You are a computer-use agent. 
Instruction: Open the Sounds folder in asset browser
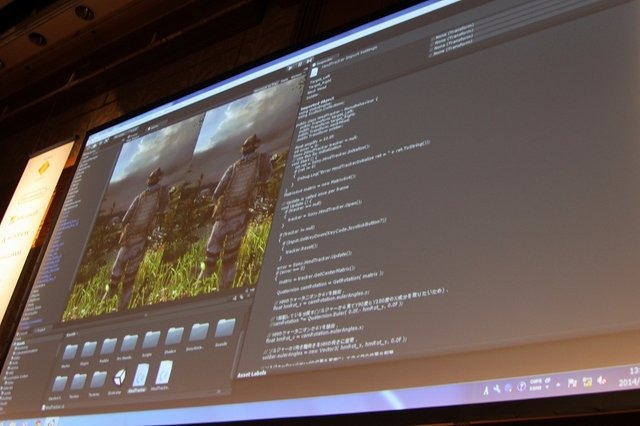pos(224,329)
